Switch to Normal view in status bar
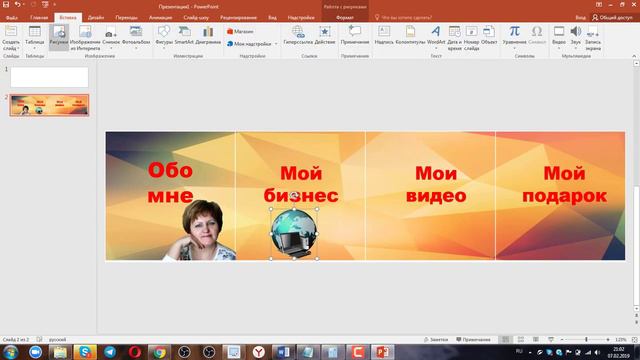Screen dimensions: 640x360 (x=506, y=339)
